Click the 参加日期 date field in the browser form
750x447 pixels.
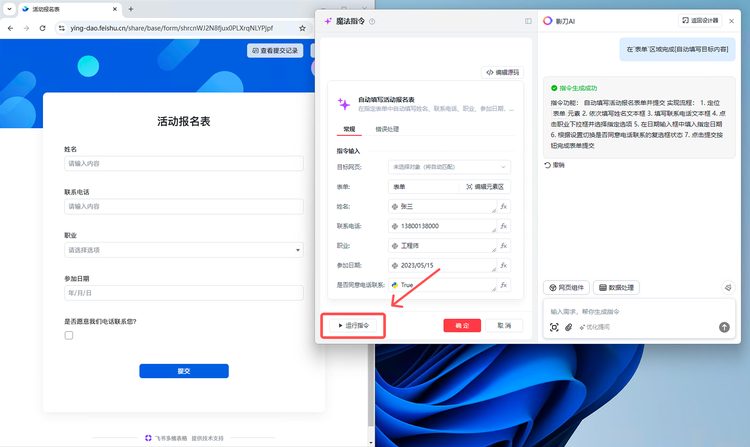184,293
